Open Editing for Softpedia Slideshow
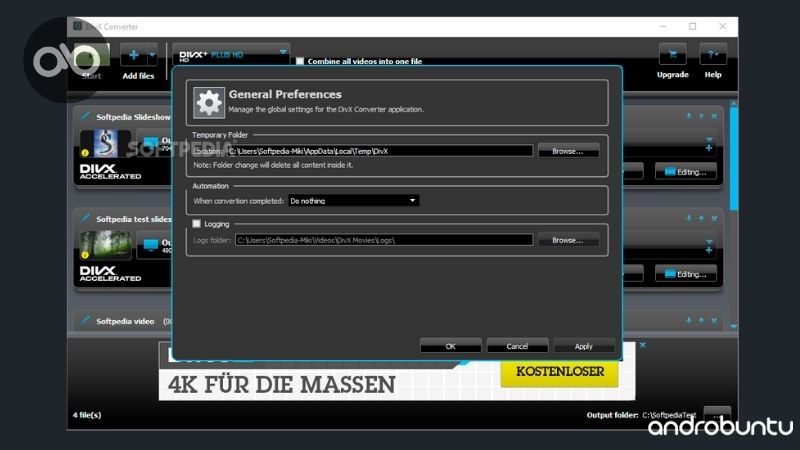The height and width of the screenshot is (450, 800). (x=686, y=172)
